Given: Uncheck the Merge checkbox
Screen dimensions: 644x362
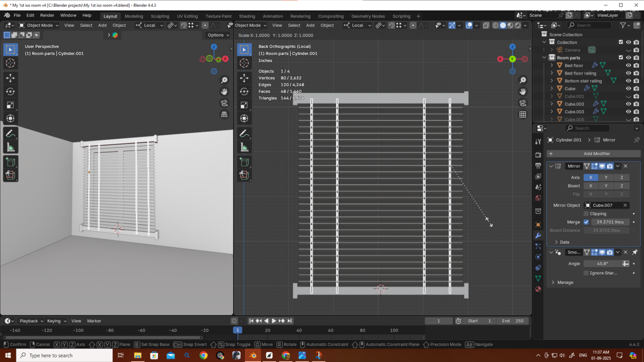Looking at the screenshot, I should 586,222.
